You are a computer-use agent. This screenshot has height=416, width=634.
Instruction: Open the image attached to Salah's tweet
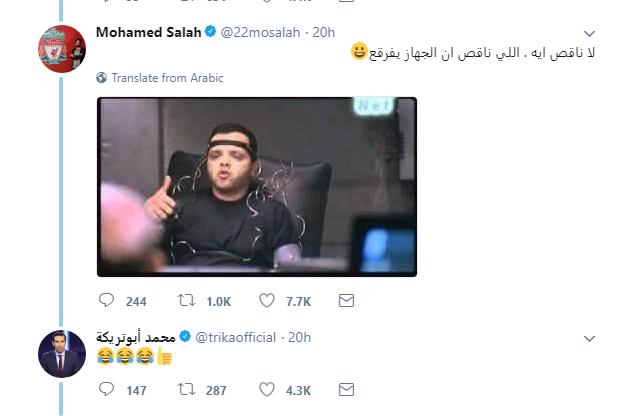(256, 186)
